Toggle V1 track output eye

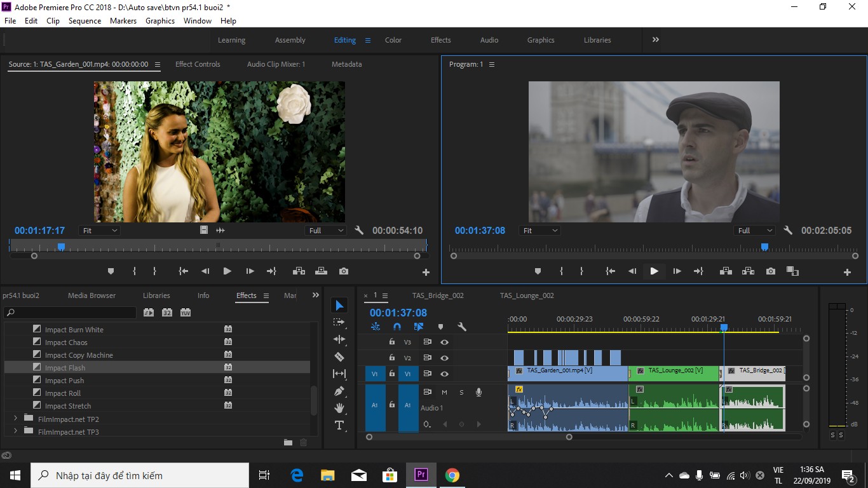pyautogui.click(x=445, y=374)
